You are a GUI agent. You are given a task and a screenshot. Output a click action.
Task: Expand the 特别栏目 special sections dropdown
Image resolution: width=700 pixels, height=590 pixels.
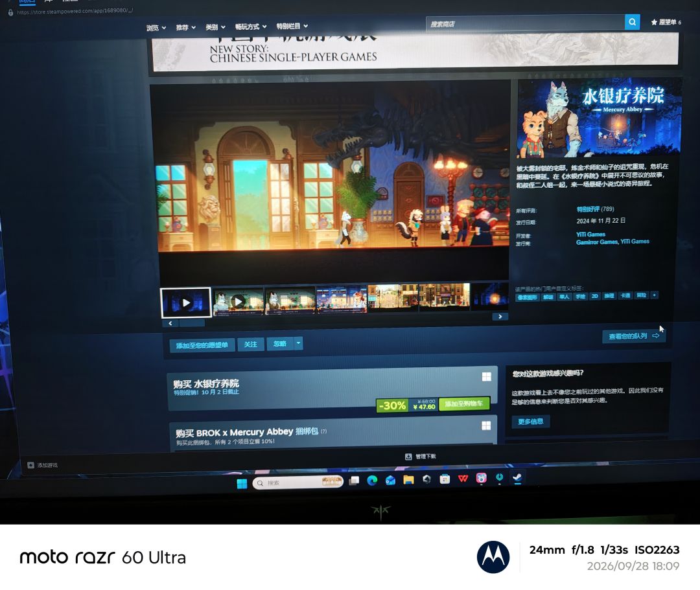(x=292, y=26)
